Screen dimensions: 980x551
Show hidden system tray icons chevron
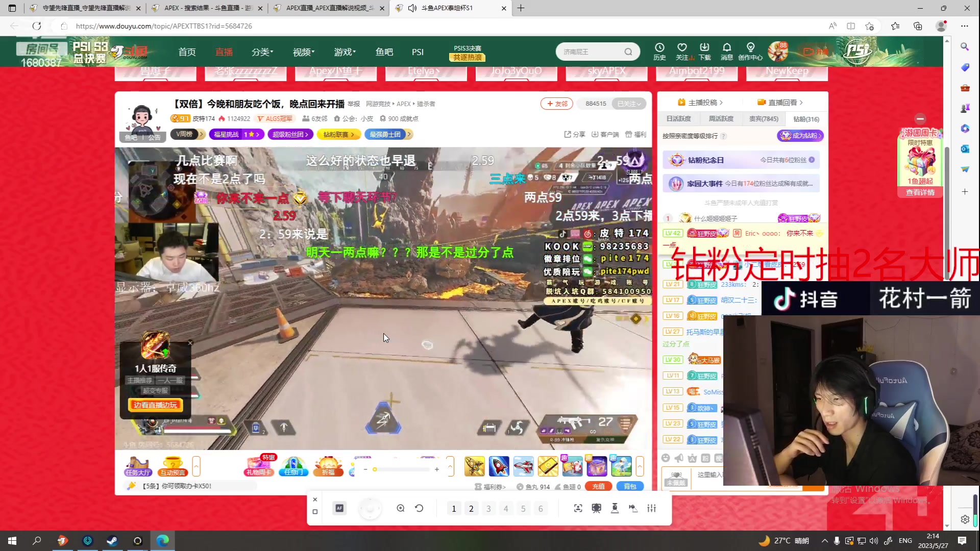824,541
